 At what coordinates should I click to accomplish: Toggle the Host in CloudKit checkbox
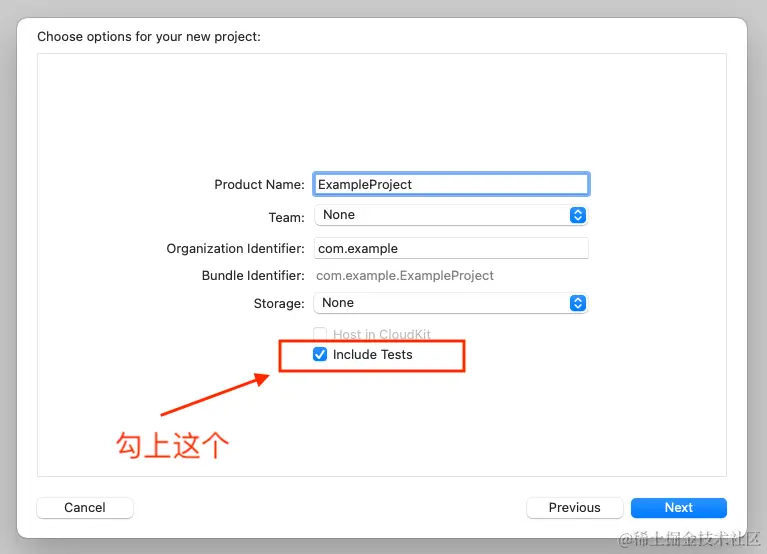pyautogui.click(x=320, y=334)
